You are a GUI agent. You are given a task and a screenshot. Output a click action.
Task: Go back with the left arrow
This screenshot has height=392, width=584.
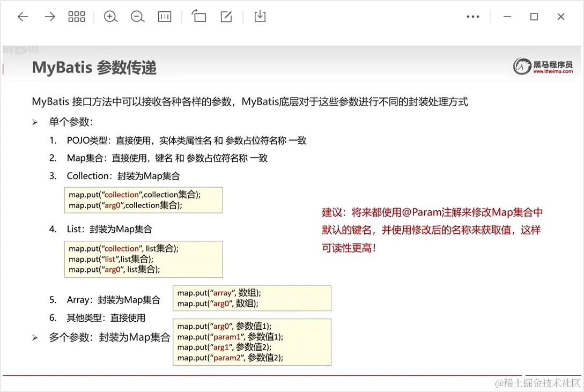[x=23, y=17]
